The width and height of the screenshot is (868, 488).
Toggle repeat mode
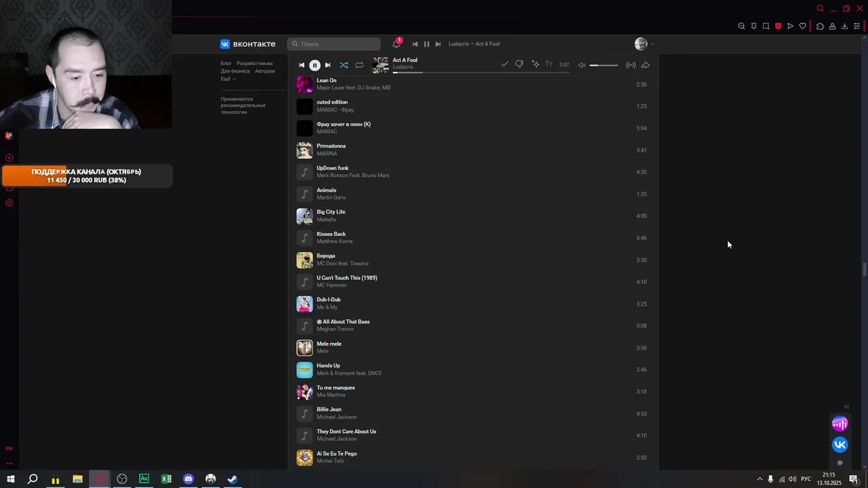point(359,65)
